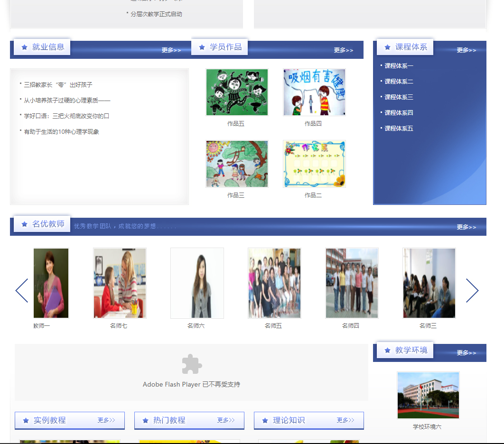504x444 pixels.
Task: Click the 名师六 name caption
Action: (196, 326)
